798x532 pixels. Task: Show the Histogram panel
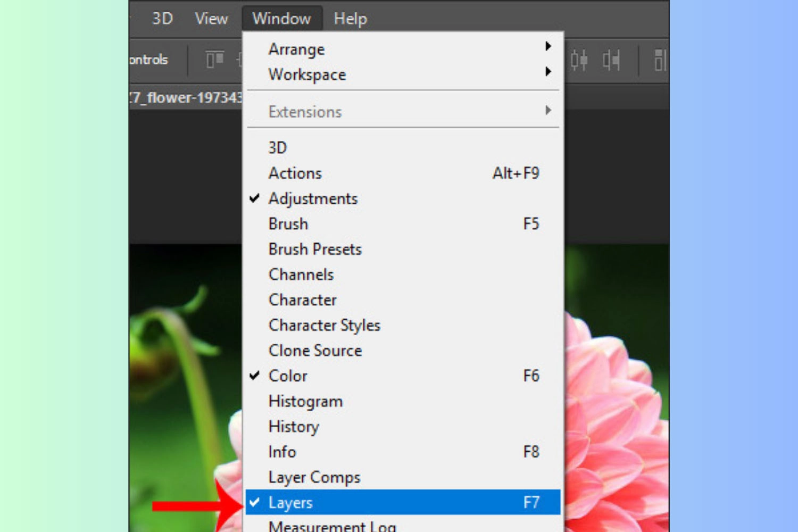(x=403, y=401)
